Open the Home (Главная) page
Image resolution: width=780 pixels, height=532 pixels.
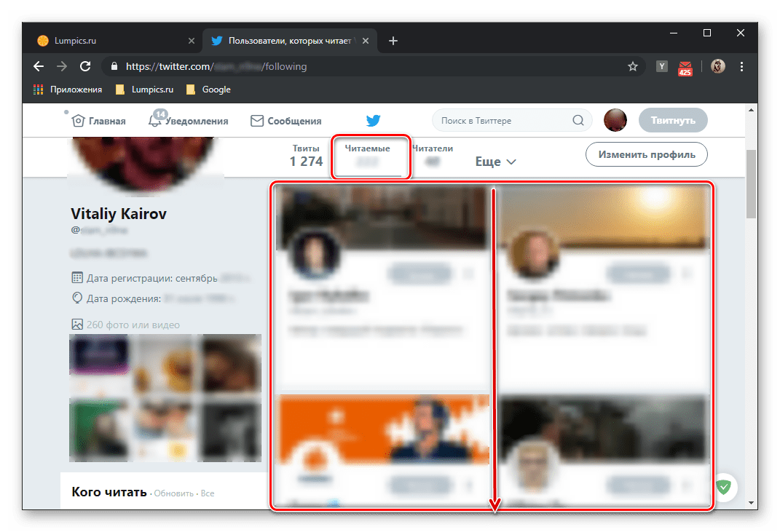(99, 121)
